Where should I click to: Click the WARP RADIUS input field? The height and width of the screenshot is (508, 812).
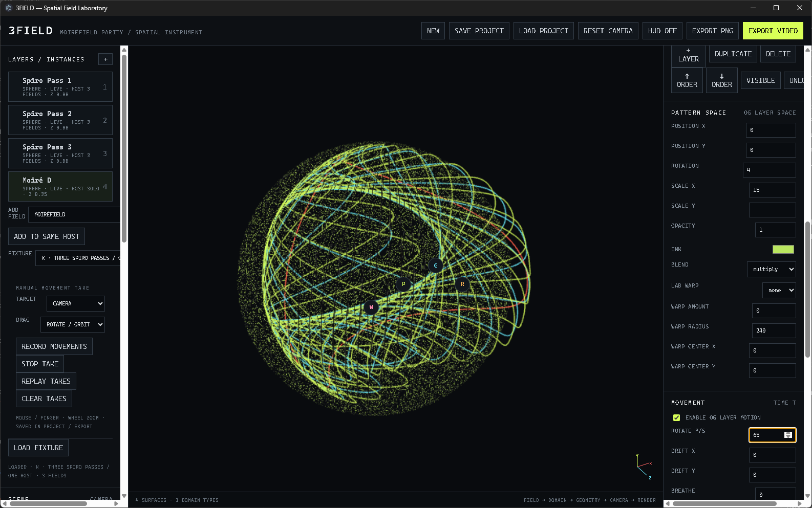click(774, 330)
